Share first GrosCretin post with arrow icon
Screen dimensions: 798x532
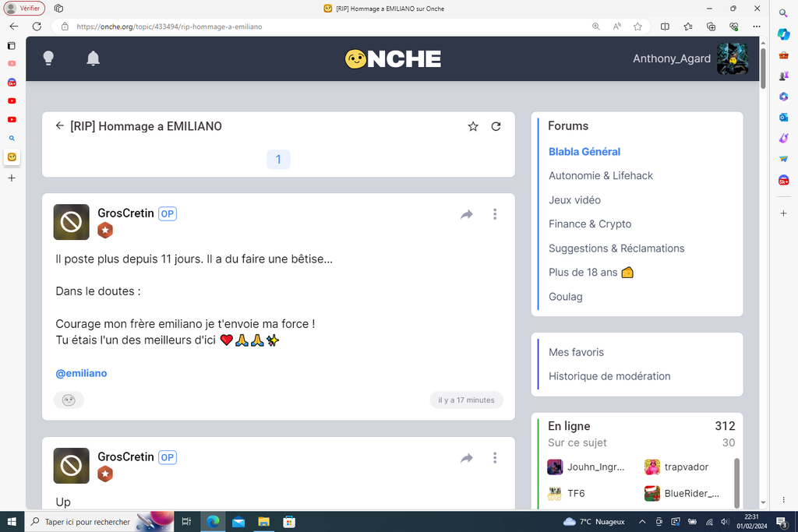(x=467, y=214)
